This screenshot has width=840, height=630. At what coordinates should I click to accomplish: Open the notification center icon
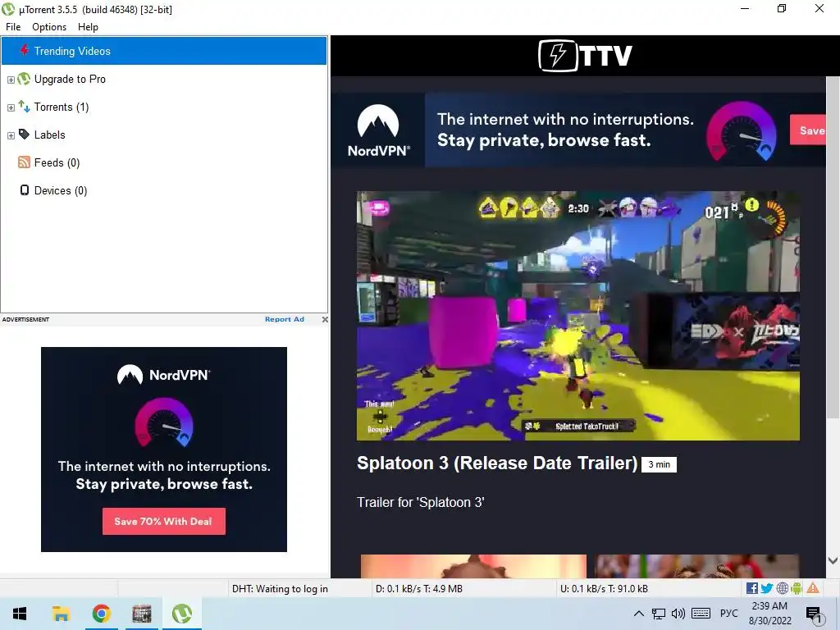[814, 614]
